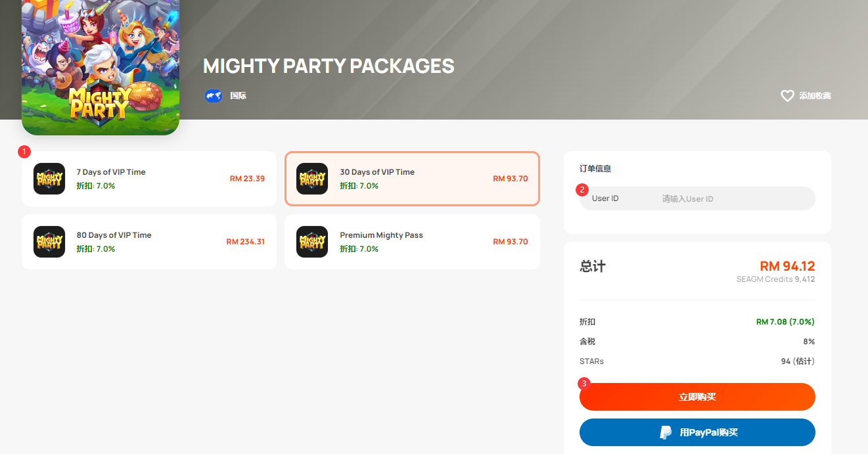This screenshot has width=868, height=454.
Task: Click the PayPal logo on the blue button
Action: (666, 432)
